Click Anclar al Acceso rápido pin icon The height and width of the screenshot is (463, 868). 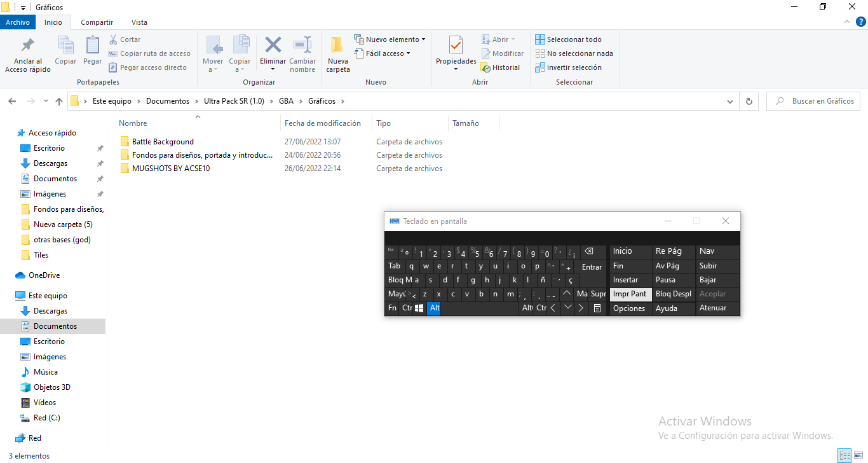(28, 46)
